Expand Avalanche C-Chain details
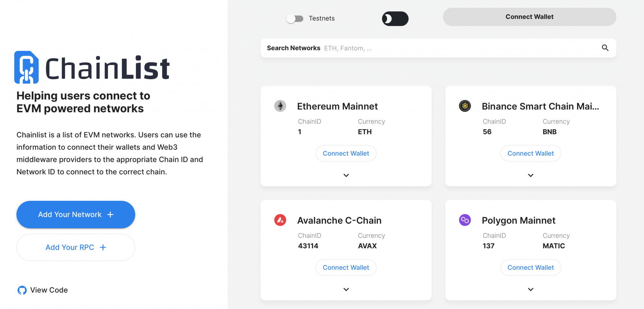Image resolution: width=644 pixels, height=309 pixels. point(346,289)
